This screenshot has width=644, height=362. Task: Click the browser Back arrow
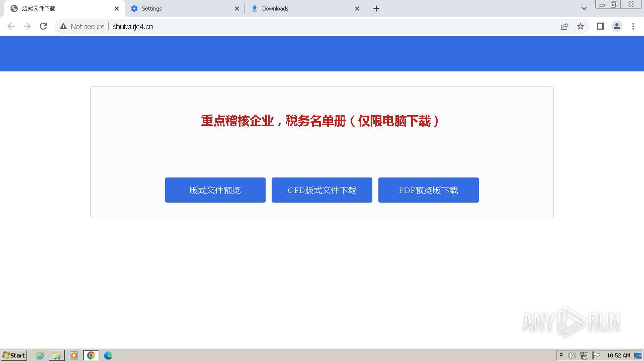click(11, 26)
